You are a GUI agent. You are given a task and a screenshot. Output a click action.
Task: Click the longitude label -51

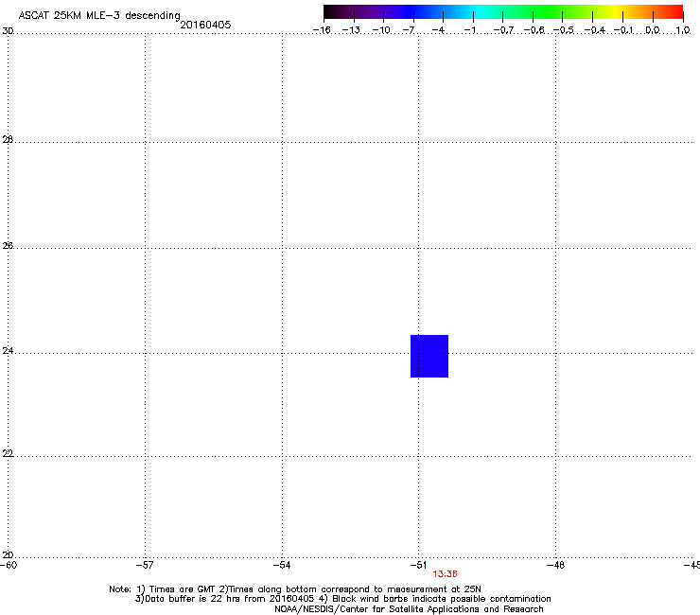pyautogui.click(x=418, y=566)
